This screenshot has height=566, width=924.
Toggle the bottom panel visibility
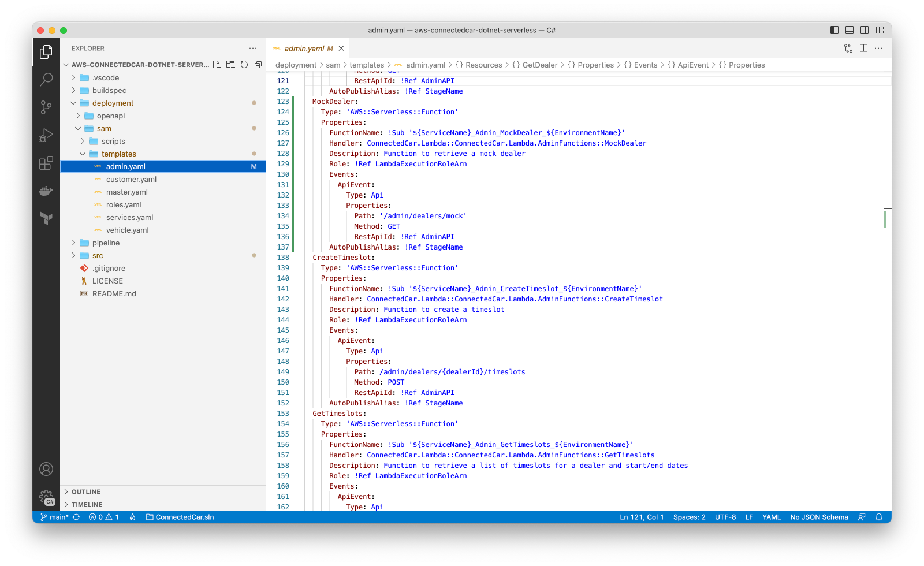coord(850,30)
